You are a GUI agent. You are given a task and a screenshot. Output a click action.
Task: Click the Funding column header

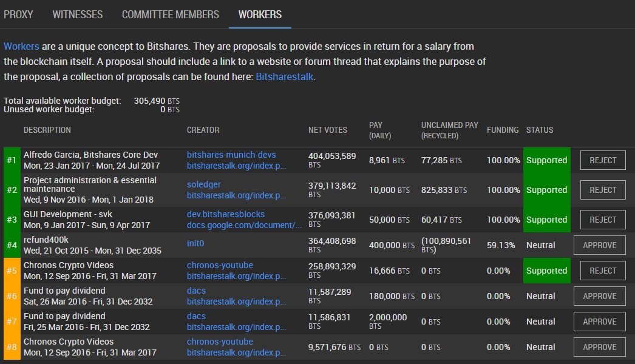[x=503, y=130]
